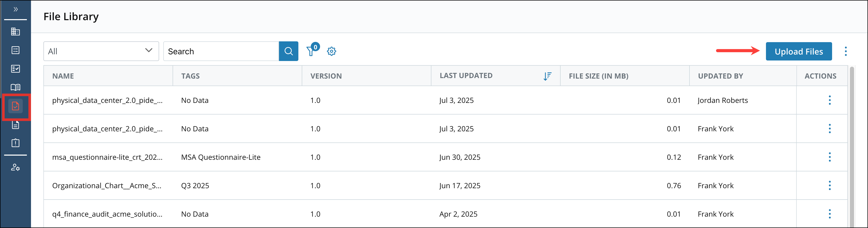Click the filter funnel icon showing zero
868x228 pixels.
click(x=311, y=51)
